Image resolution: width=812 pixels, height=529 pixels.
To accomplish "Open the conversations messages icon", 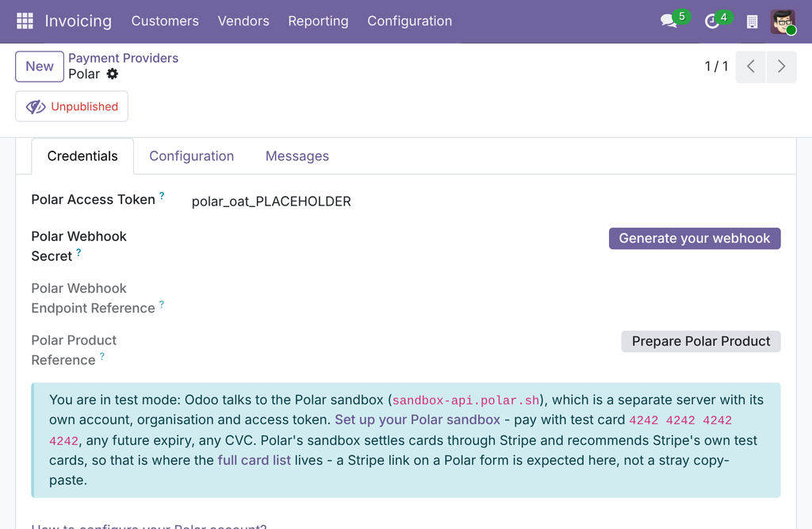I will coord(669,21).
